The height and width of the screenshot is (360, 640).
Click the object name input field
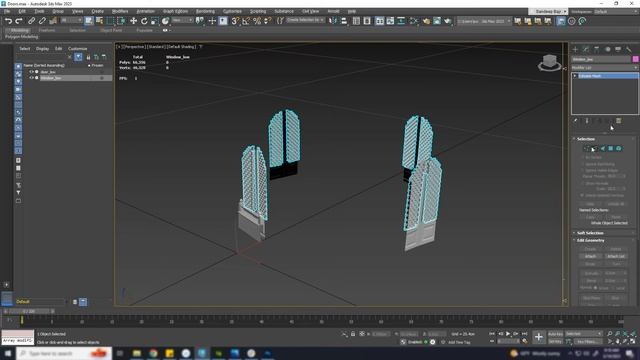click(x=601, y=59)
